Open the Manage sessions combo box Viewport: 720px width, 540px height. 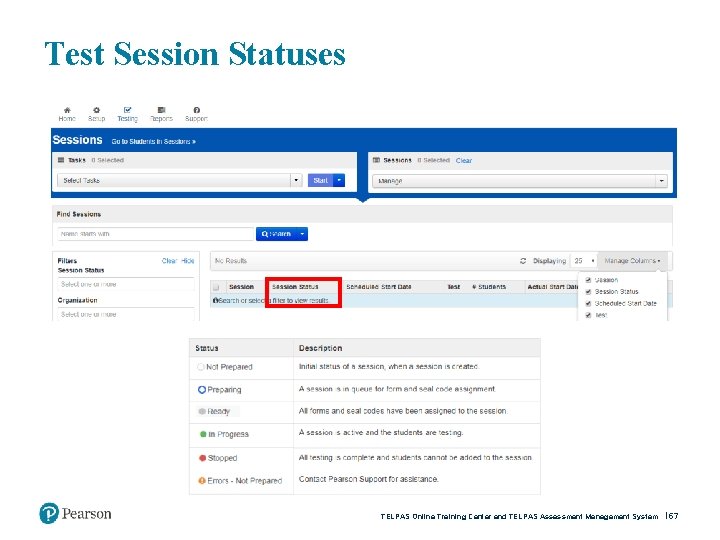pyautogui.click(x=520, y=181)
